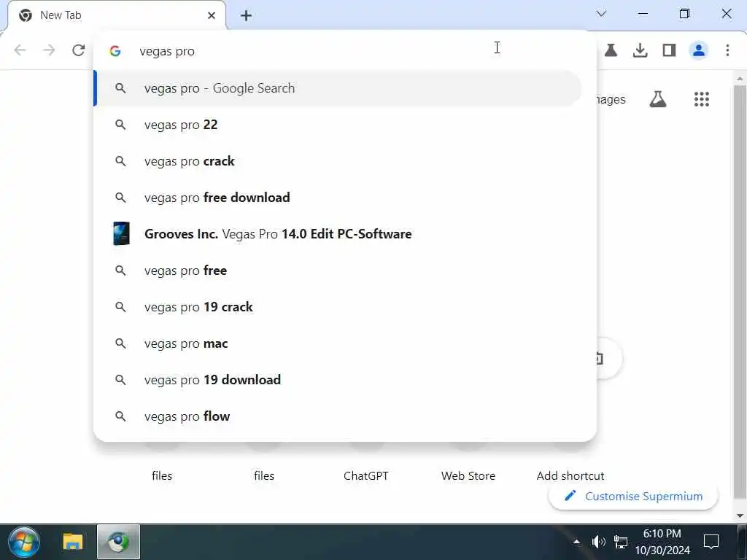Screen dimensions: 747x560
Task: Show hidden tray icons arrow
Action: pyautogui.click(x=576, y=542)
